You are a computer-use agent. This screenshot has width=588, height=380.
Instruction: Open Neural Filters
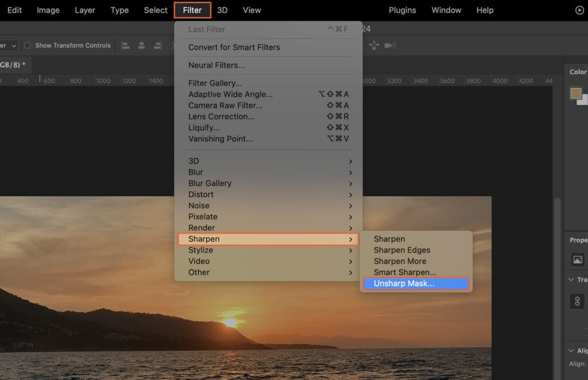tap(218, 65)
